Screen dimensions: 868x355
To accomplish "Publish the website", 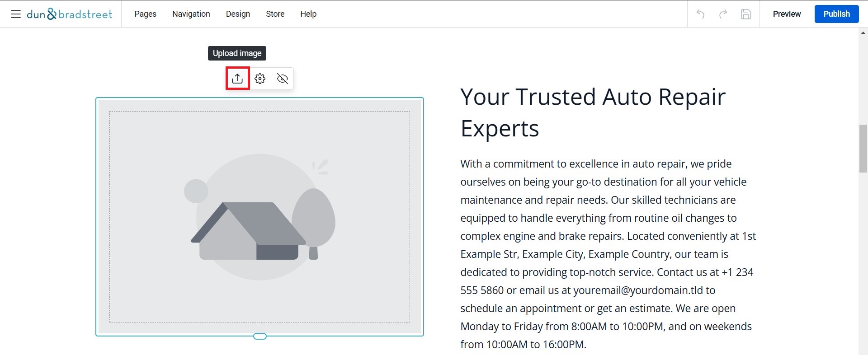I will tap(836, 14).
